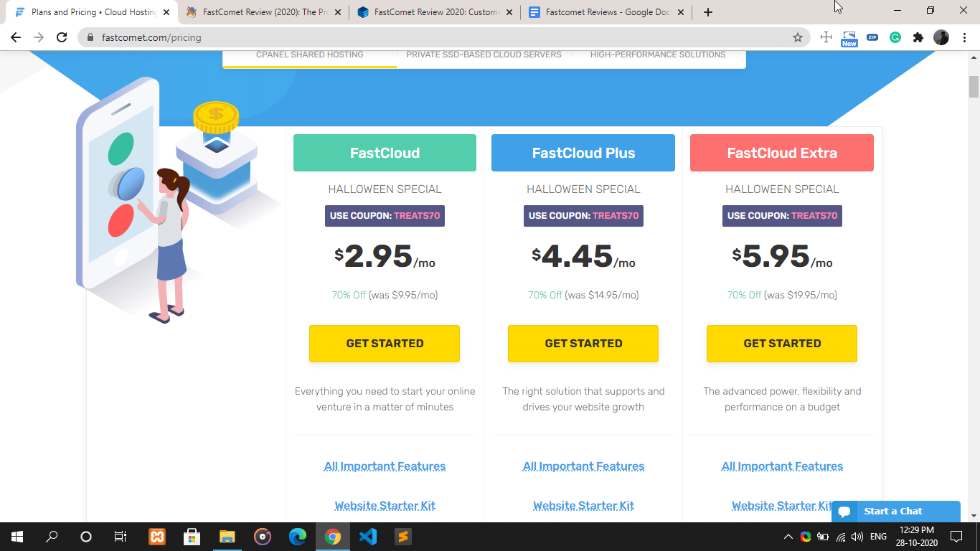980x551 pixels.
Task: Switch to FastComet Review (2020) second tab
Action: (x=264, y=12)
